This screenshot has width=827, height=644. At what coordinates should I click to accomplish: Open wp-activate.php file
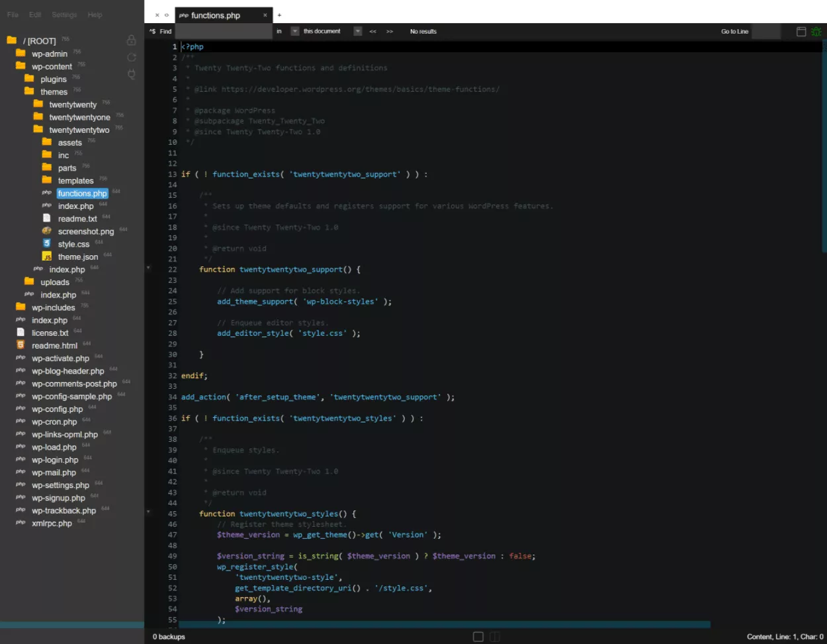[60, 358]
